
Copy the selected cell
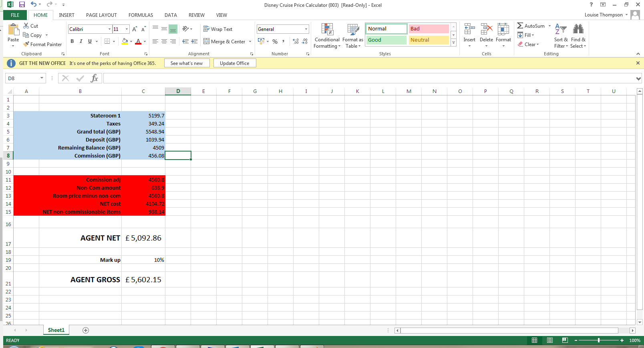[32, 35]
